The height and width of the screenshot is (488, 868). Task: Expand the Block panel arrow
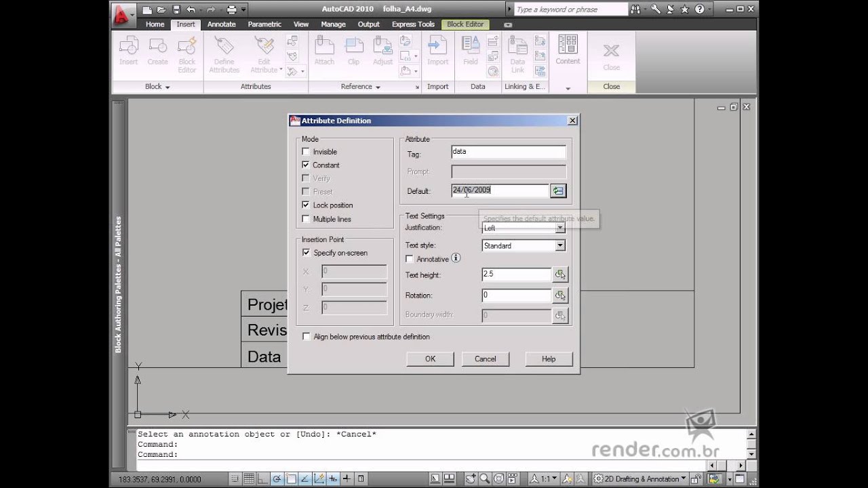[167, 87]
